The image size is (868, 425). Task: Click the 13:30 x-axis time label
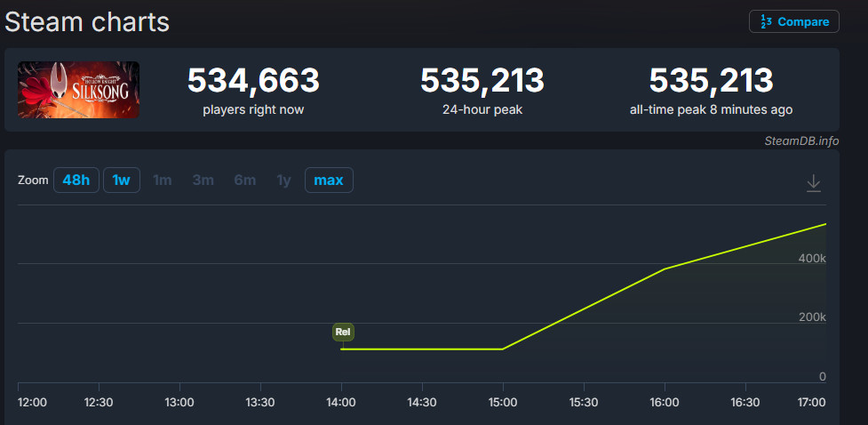[x=260, y=403]
